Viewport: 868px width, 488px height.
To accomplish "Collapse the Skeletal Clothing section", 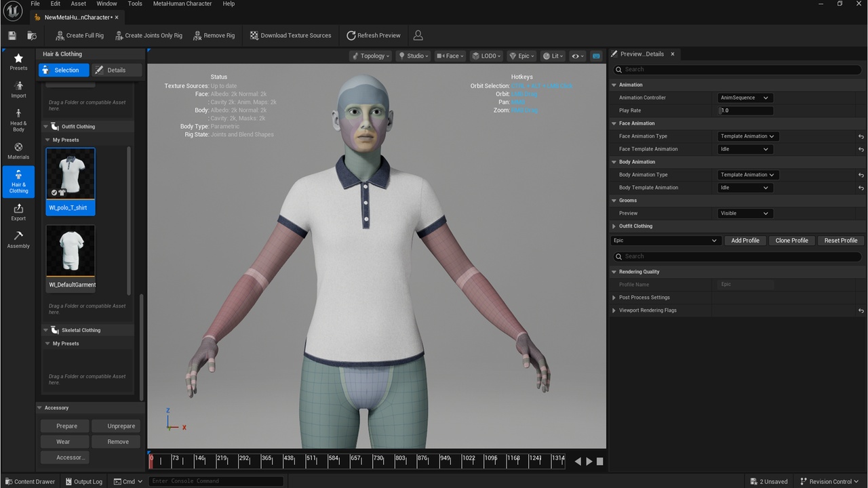I will click(46, 330).
